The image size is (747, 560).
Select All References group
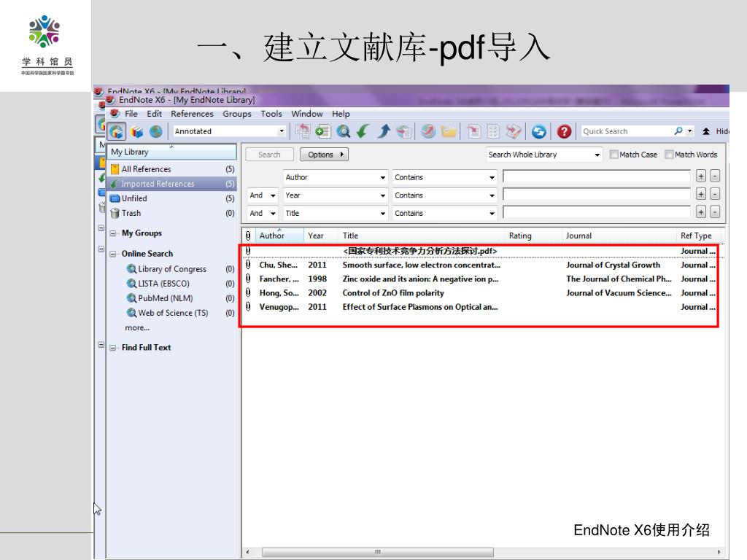click(172, 169)
